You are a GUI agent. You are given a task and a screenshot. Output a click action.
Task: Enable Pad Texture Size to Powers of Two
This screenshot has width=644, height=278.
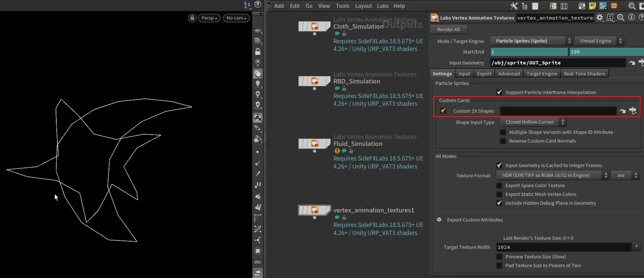(499, 266)
